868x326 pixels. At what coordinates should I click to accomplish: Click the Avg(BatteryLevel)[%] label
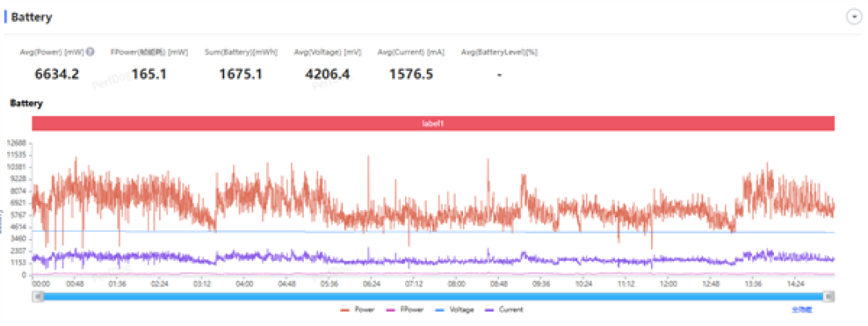point(499,52)
